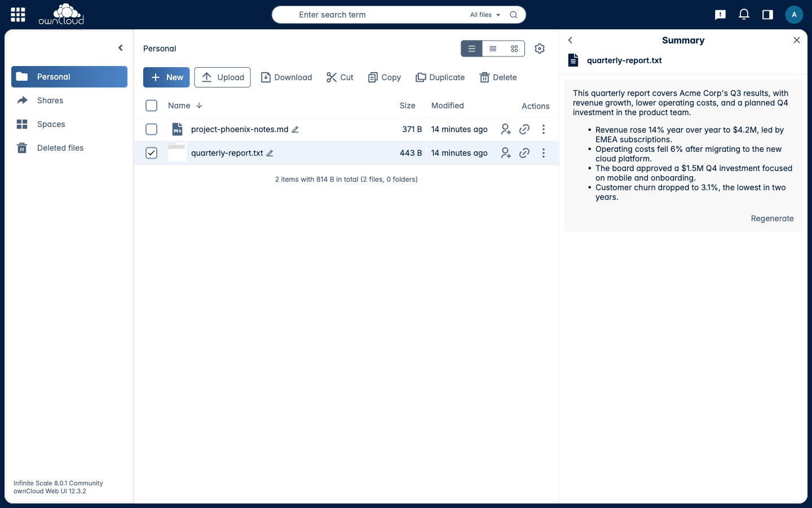Image resolution: width=812 pixels, height=508 pixels.
Task: Toggle the right sidebar panel icon
Action: click(767, 15)
